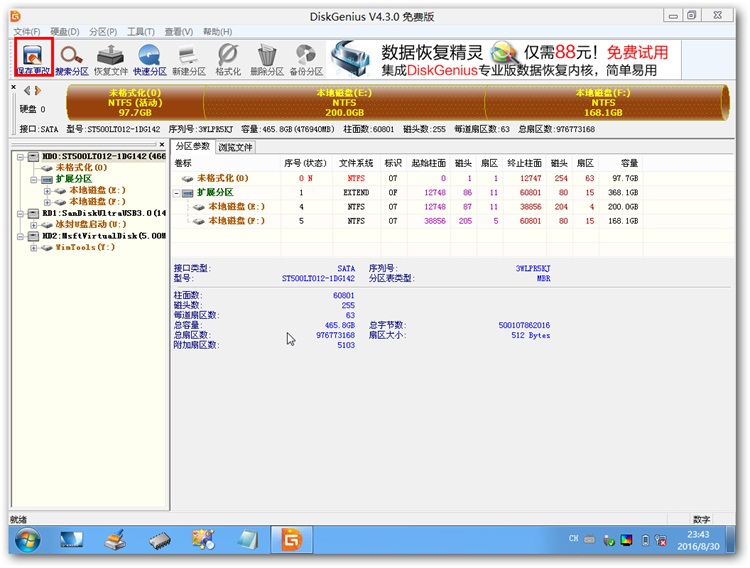Click the 序号(状态) column header

(306, 163)
